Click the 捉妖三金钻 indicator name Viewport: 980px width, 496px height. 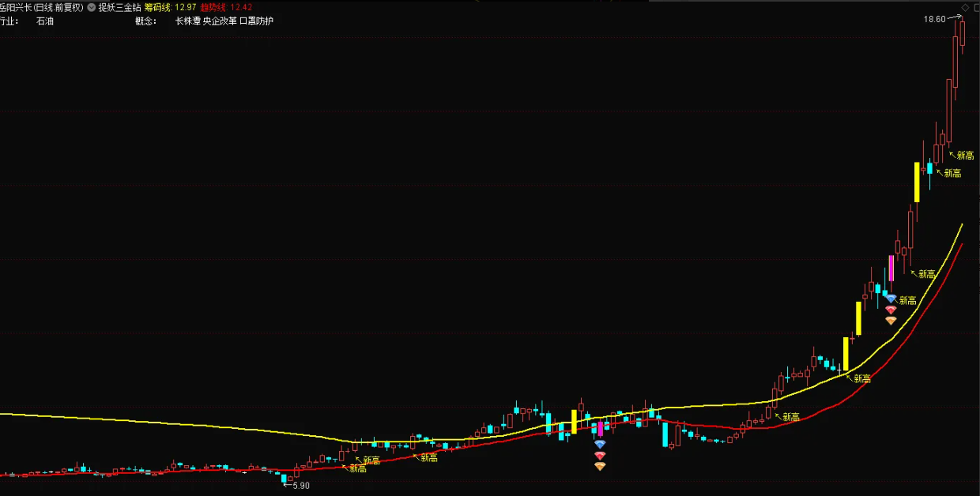pyautogui.click(x=119, y=7)
